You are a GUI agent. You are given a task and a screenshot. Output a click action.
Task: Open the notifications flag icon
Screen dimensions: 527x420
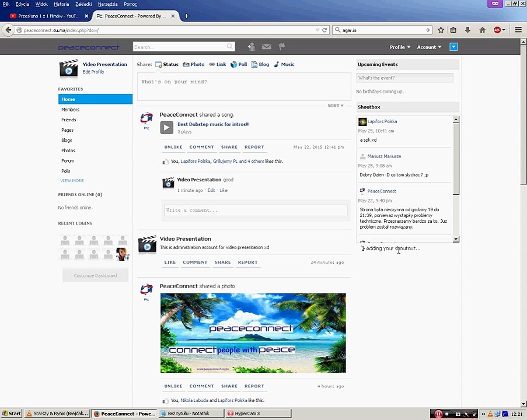coord(282,47)
